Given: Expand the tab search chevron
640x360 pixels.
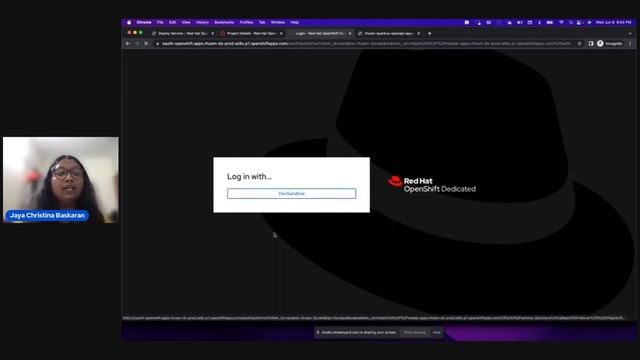Looking at the screenshot, I should coord(630,33).
